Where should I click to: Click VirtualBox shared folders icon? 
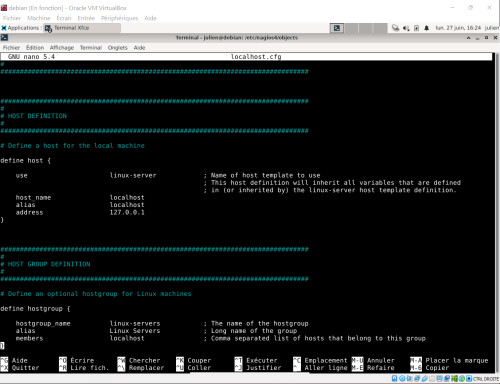point(432,379)
